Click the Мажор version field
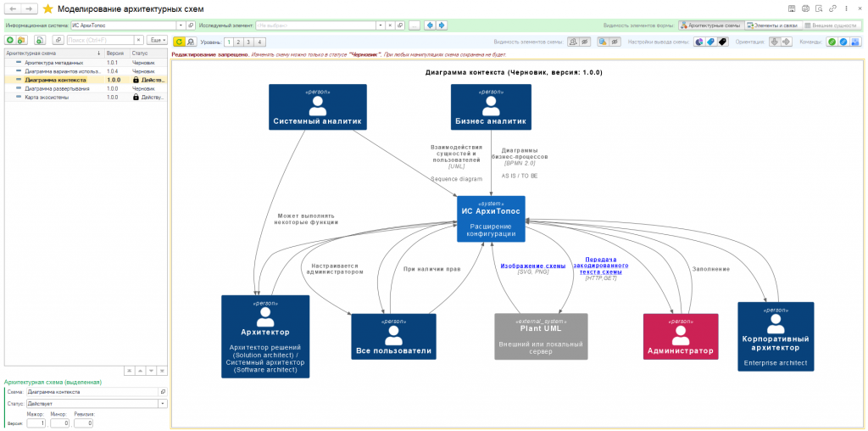The width and height of the screenshot is (868, 431). 37,423
